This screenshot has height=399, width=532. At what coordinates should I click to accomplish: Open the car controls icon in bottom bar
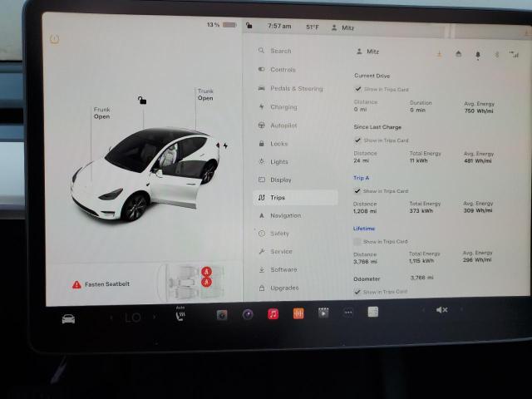68,319
